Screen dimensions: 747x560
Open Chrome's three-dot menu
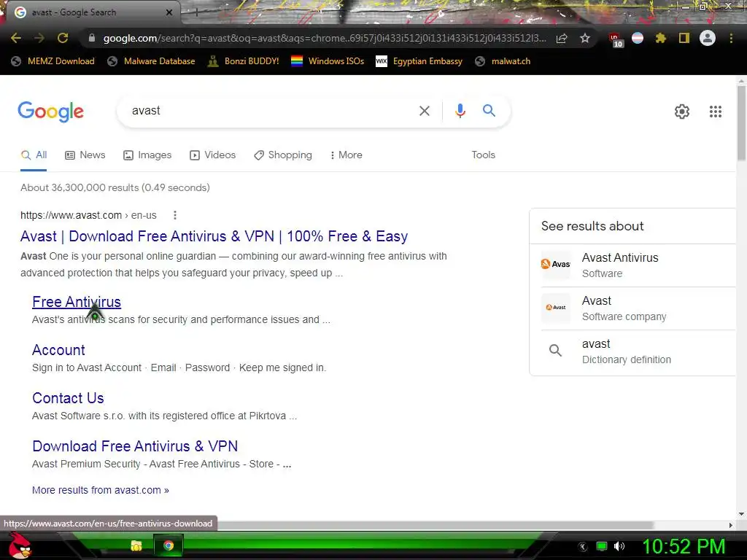pos(731,38)
